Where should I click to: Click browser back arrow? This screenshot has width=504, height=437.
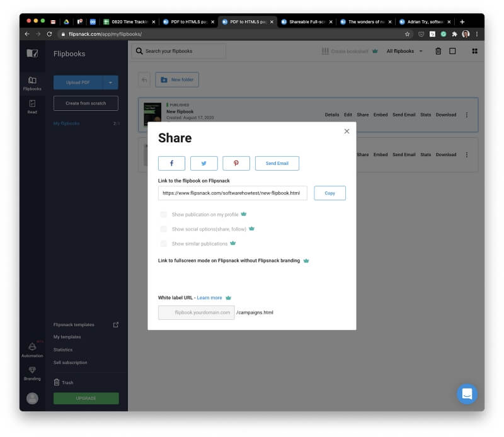coord(27,34)
